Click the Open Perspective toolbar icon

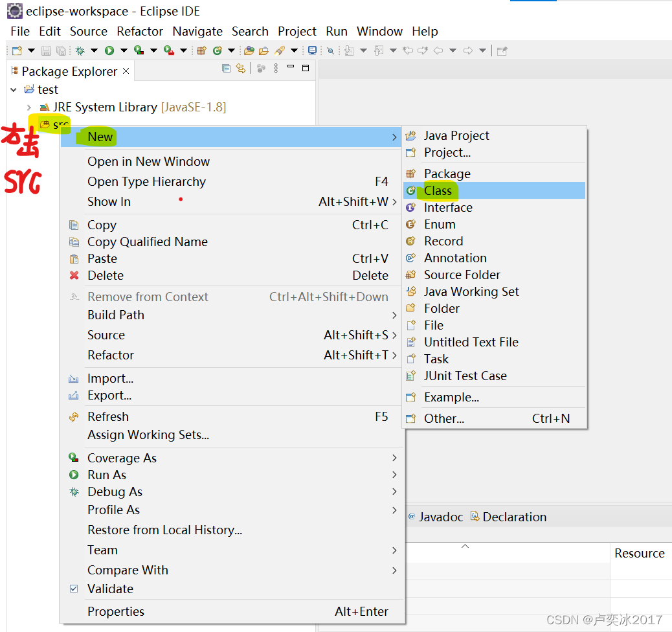(502, 51)
